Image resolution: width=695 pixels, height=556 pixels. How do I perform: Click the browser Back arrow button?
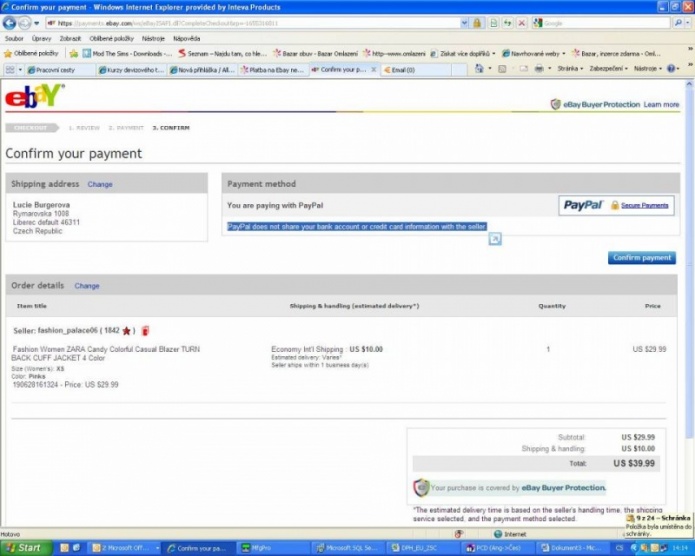(x=12, y=22)
